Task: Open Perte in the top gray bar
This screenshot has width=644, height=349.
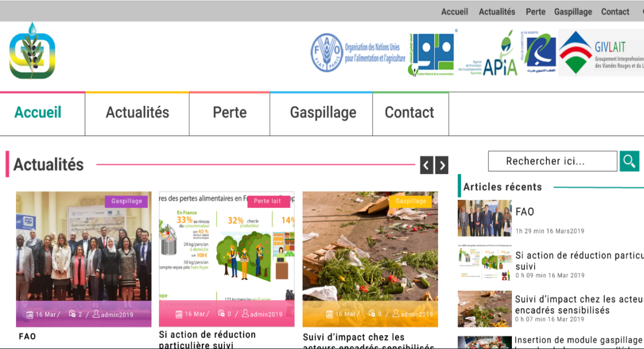Action: coord(536,12)
